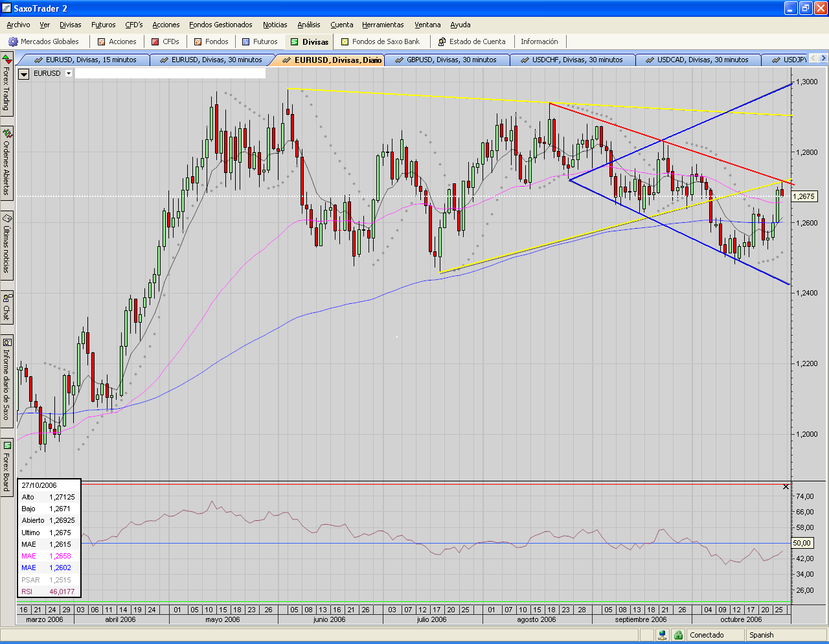Open the Mercados Globales gear icon

13,41
